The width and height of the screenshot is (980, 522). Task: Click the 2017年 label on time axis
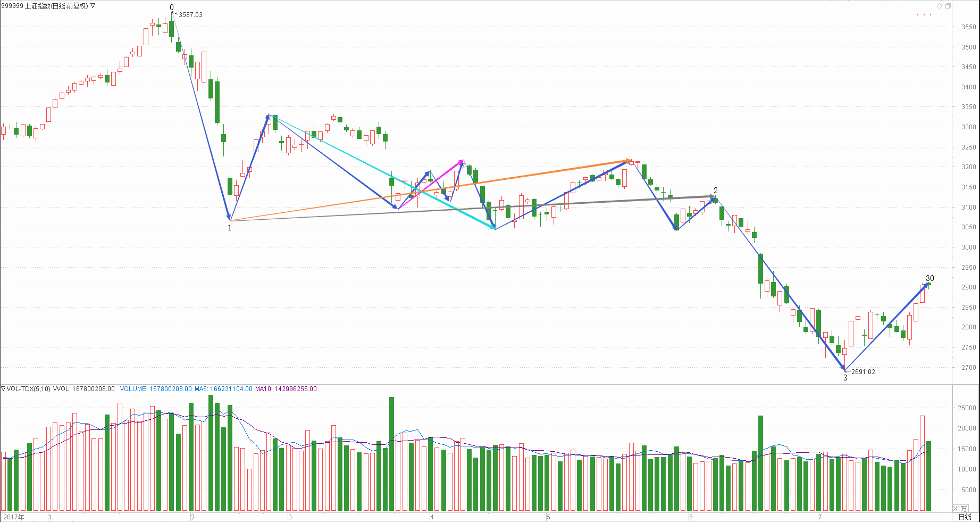tap(14, 517)
